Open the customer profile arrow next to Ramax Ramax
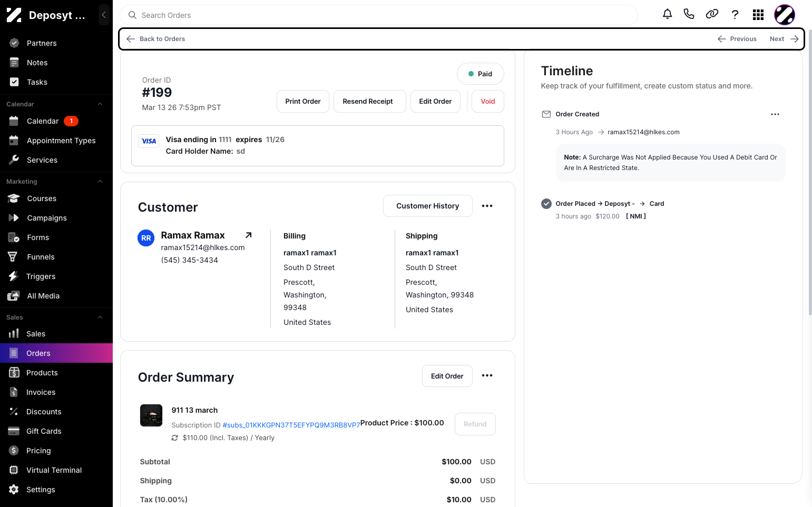This screenshot has height=507, width=812. 249,235
